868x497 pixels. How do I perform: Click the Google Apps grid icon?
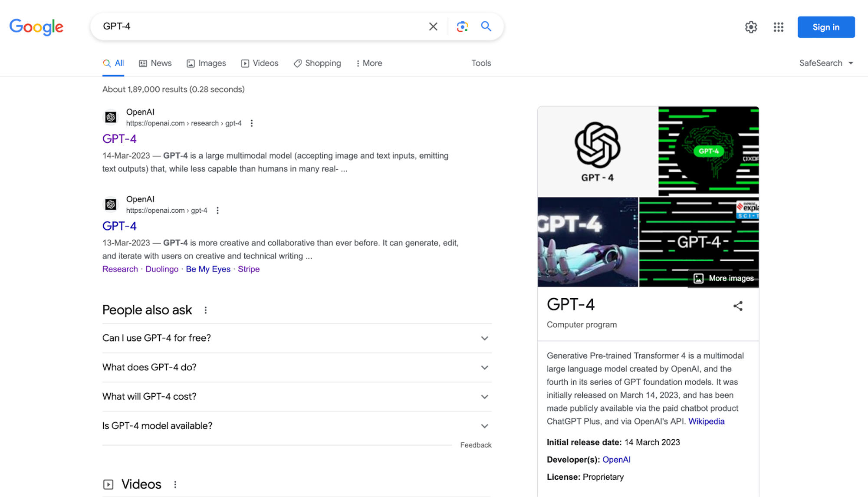[779, 26]
